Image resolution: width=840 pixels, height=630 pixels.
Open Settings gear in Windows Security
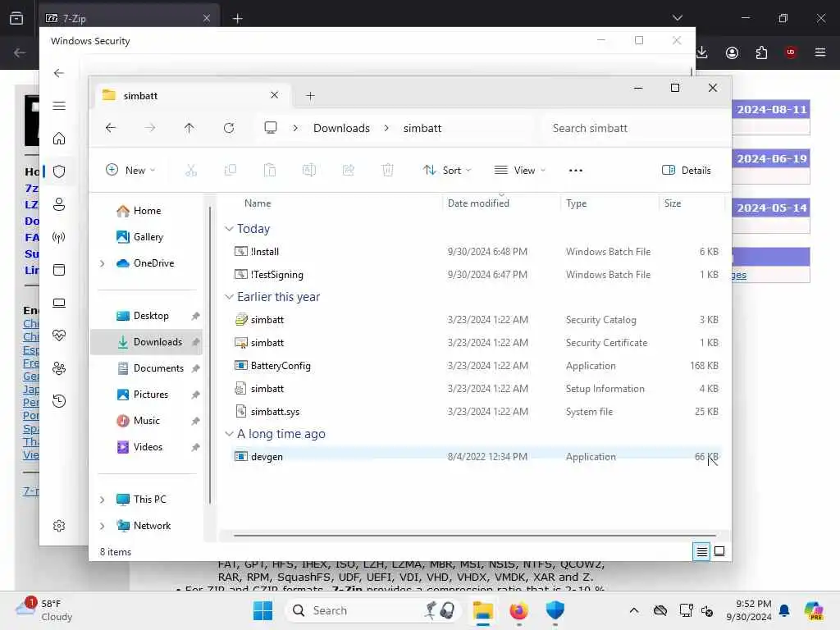pos(59,526)
